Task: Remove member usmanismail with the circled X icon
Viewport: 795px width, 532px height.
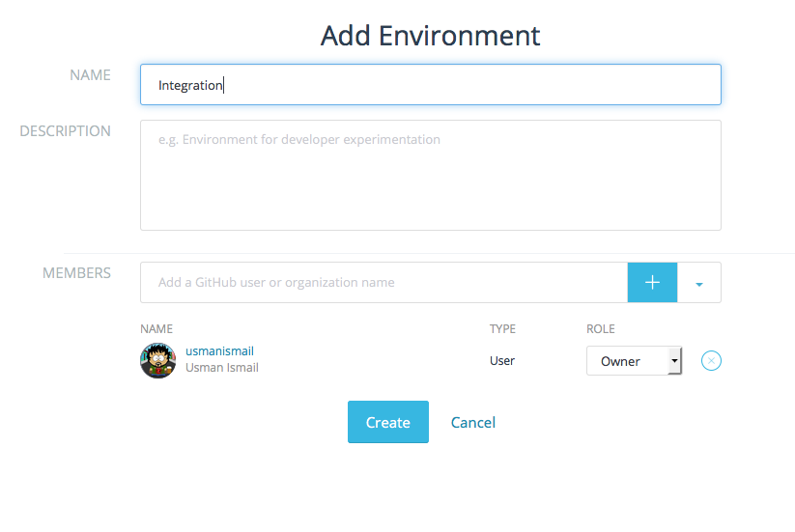Action: click(711, 361)
